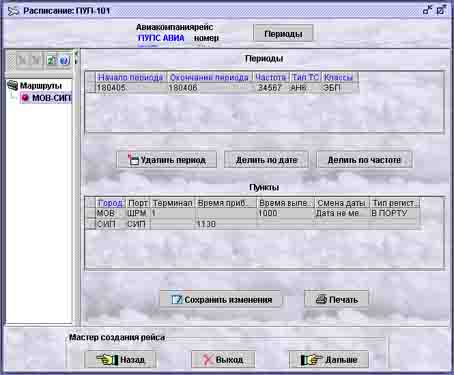Select the port cell ШРМ
This screenshot has width=454, height=375.
(138, 213)
